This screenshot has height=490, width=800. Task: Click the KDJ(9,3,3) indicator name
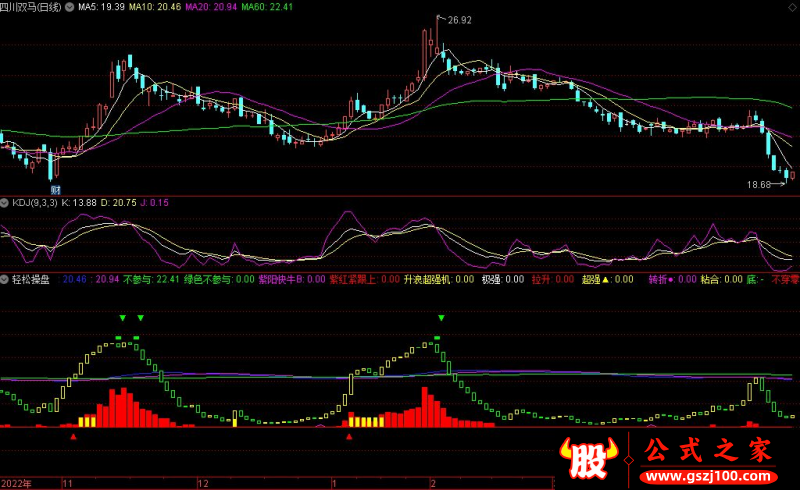pyautogui.click(x=35, y=203)
